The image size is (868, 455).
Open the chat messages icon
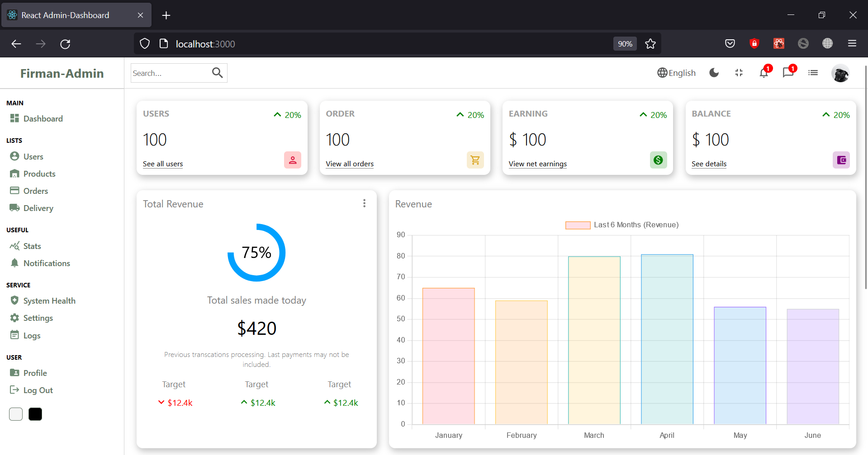[788, 73]
